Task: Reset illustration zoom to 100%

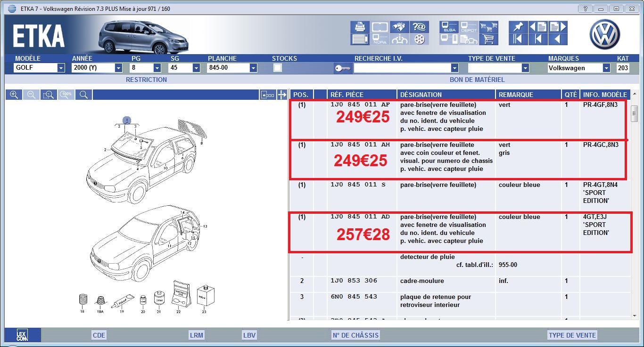Action: click(x=66, y=95)
